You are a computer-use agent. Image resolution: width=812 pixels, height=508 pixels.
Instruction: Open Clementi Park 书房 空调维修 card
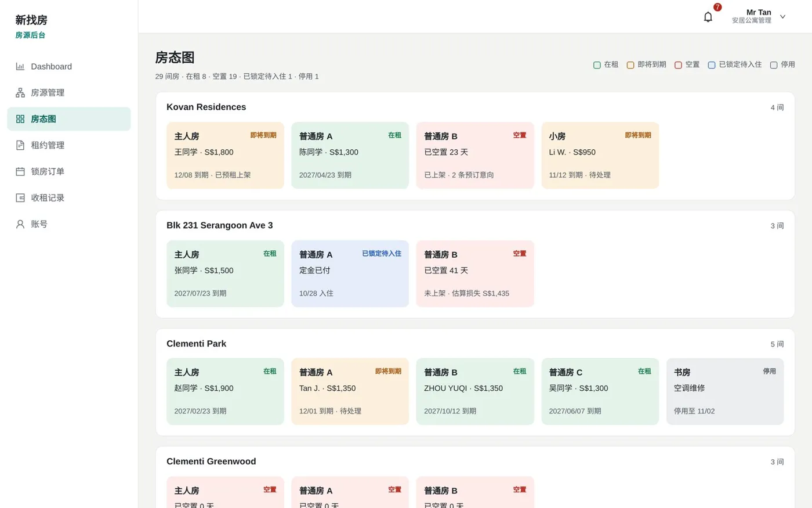tap(725, 391)
